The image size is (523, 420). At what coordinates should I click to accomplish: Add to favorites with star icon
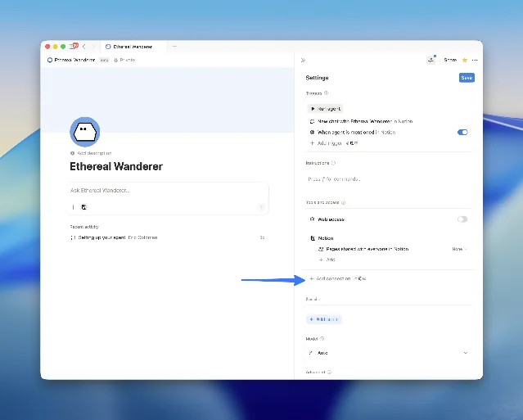[x=464, y=60]
